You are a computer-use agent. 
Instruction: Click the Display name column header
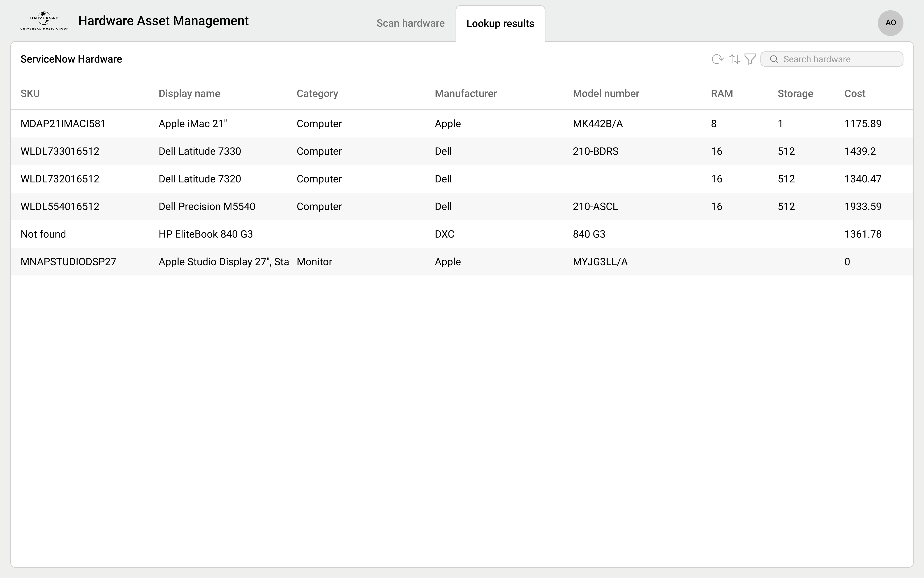[189, 94]
